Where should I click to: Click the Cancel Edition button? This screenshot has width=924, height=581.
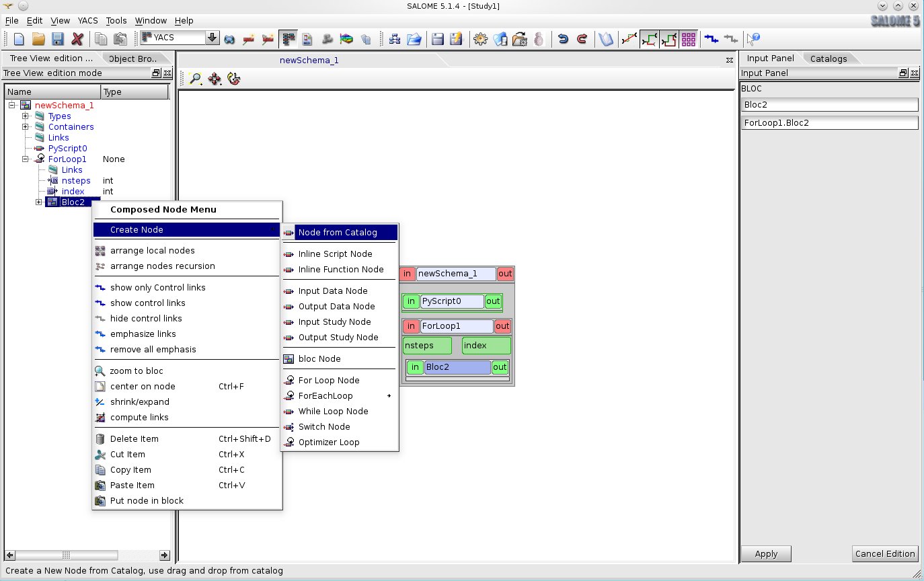click(x=885, y=553)
